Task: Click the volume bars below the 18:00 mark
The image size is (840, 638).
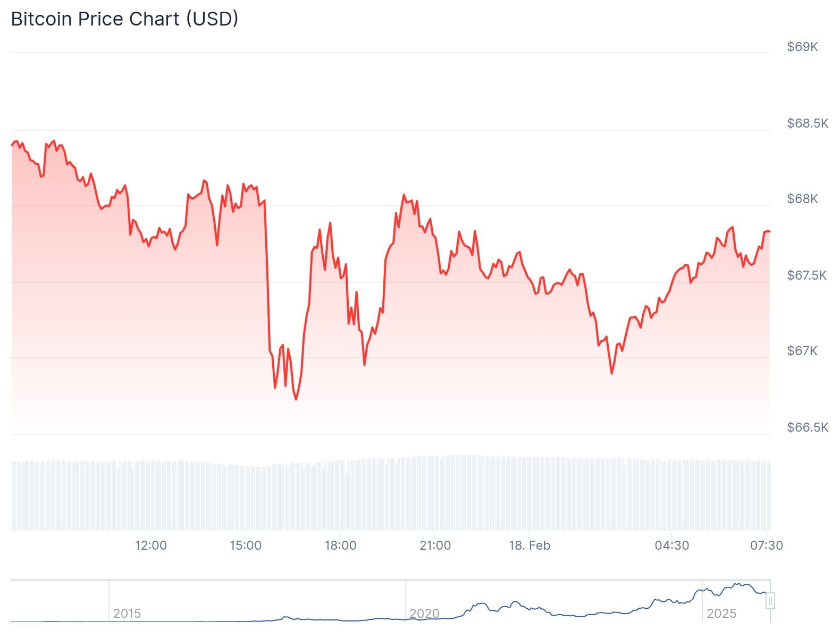Action: click(x=340, y=494)
